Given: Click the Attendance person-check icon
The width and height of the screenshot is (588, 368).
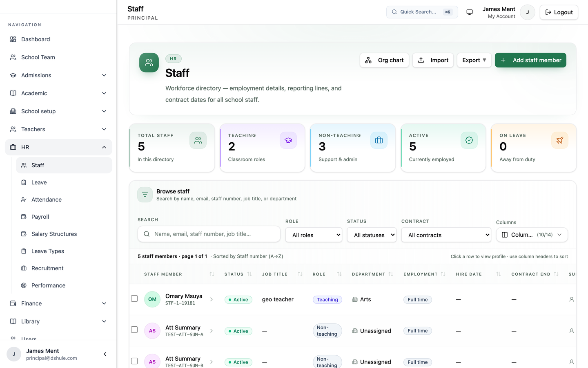Looking at the screenshot, I should [24, 200].
